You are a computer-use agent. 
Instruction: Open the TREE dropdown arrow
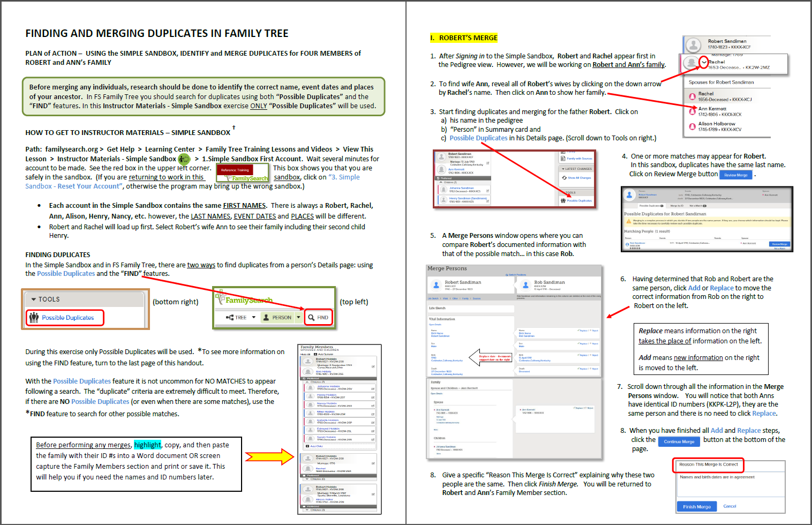click(x=254, y=317)
